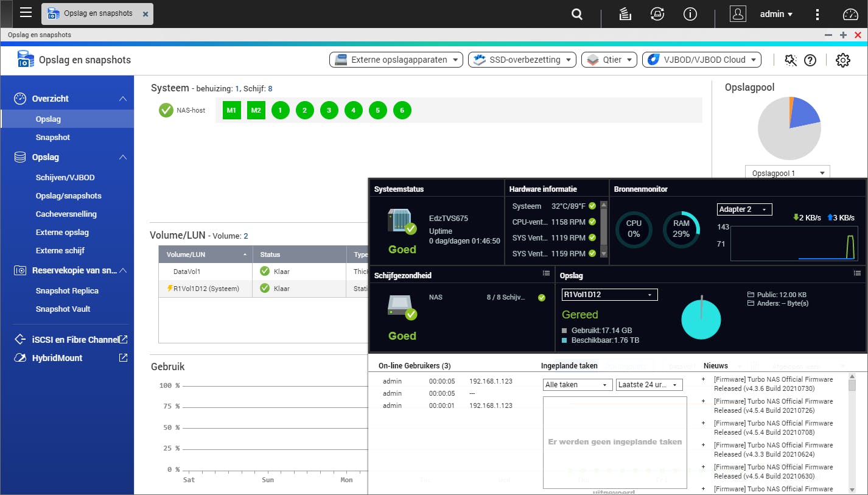Go to Schijven/VJBOD sidebar item
Screen dimensions: 868x495
tap(65, 178)
